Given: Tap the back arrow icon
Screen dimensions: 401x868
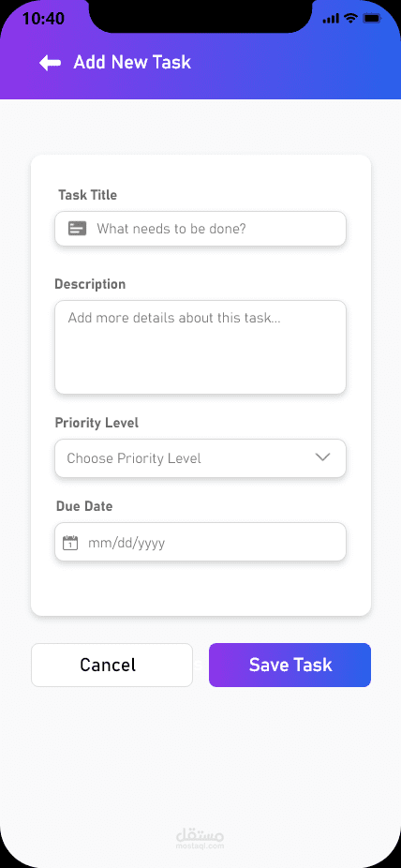Looking at the screenshot, I should point(50,63).
